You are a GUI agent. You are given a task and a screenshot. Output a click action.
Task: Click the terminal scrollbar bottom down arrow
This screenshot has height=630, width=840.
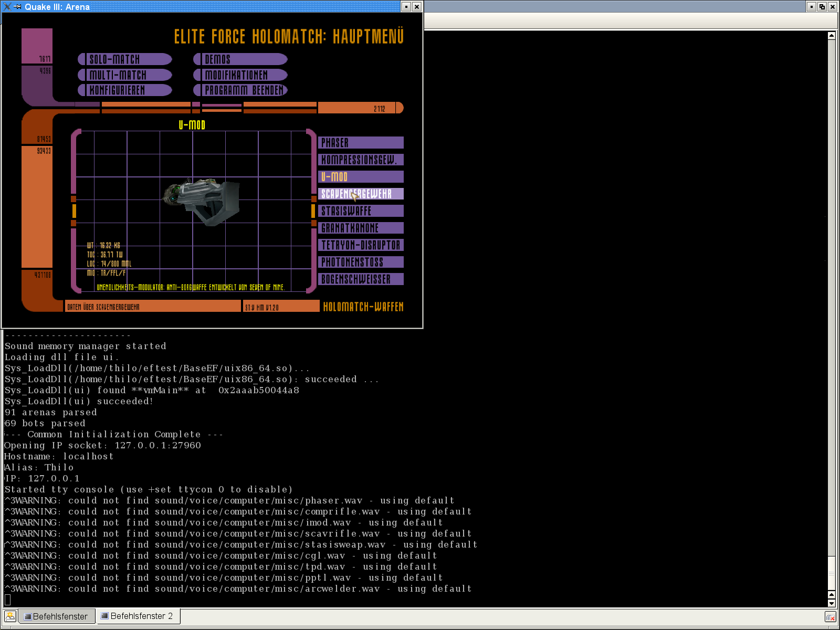(832, 603)
